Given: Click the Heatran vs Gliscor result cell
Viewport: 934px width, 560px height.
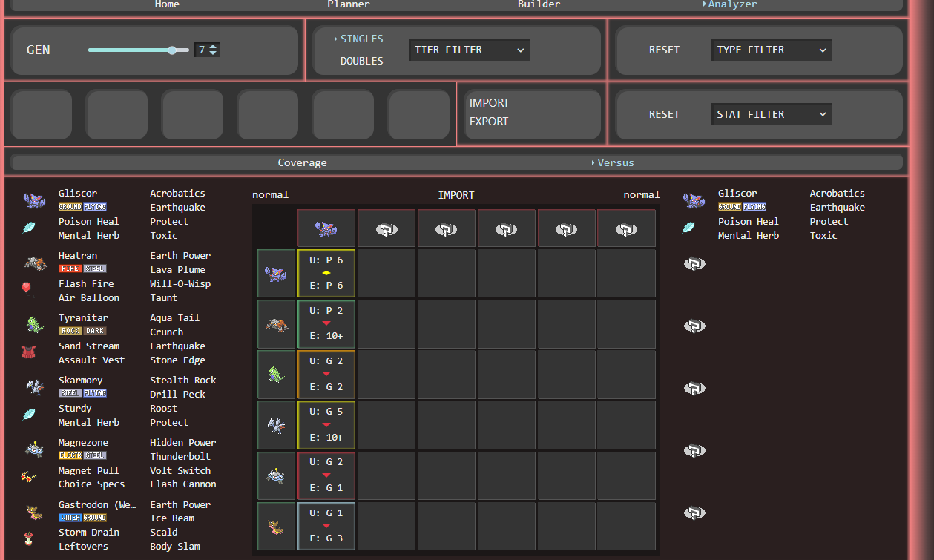Looking at the screenshot, I should (x=326, y=324).
